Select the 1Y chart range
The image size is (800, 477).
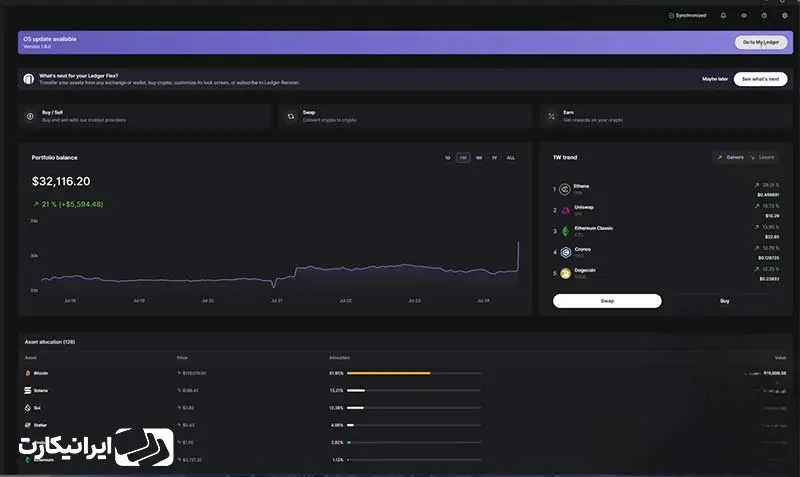click(x=494, y=158)
